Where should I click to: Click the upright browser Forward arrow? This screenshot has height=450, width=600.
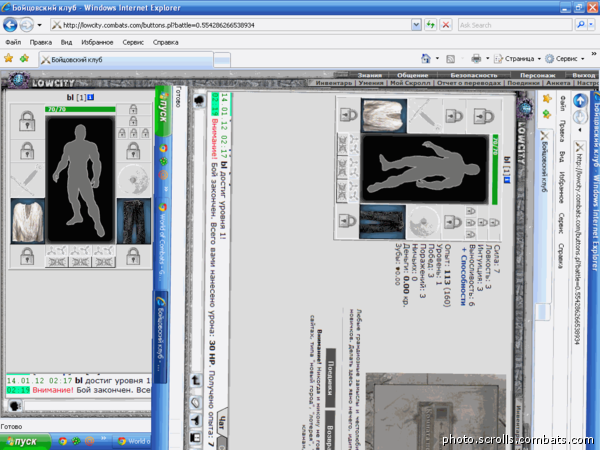pyautogui.click(x=26, y=25)
